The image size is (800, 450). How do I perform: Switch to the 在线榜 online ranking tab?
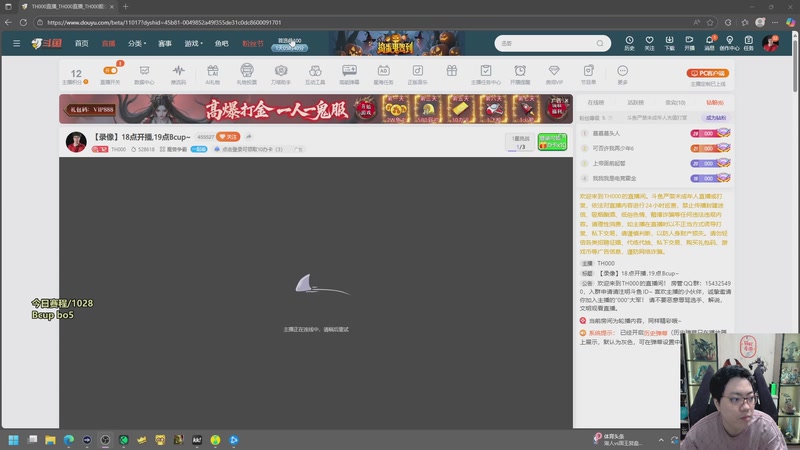(x=595, y=103)
